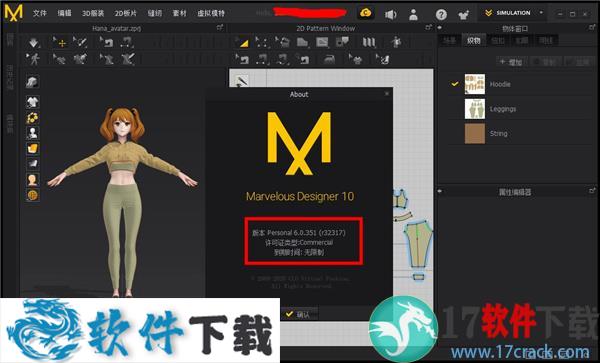The width and height of the screenshot is (600, 363).
Task: Select the 2D Segment Sewing tool
Action: pyautogui.click(x=262, y=59)
